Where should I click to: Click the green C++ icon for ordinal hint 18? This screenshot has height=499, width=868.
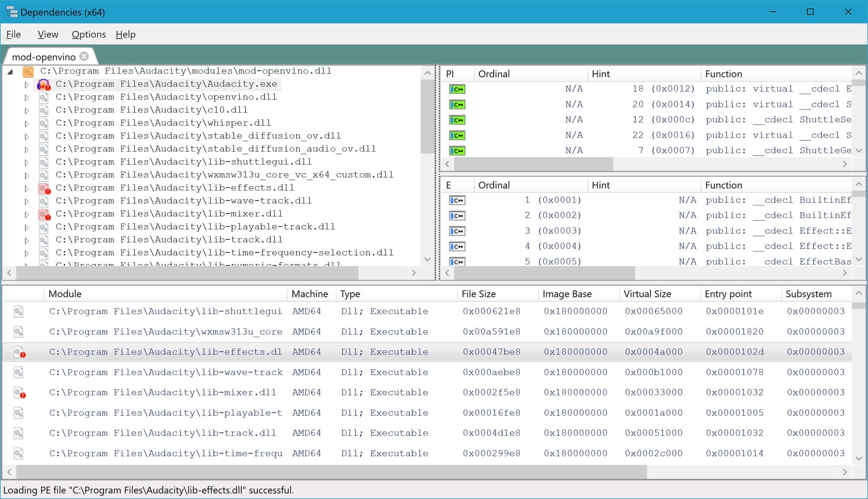(x=457, y=89)
